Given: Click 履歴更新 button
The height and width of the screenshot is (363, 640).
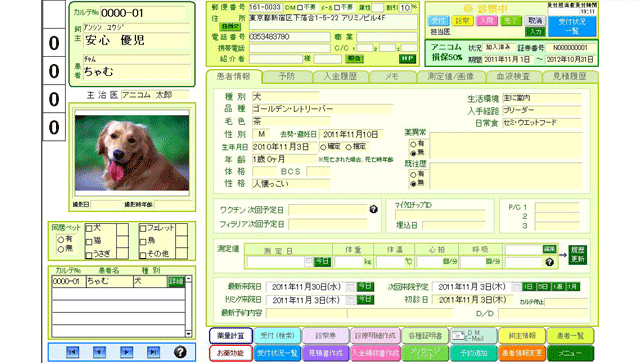Looking at the screenshot, I should pyautogui.click(x=578, y=255).
